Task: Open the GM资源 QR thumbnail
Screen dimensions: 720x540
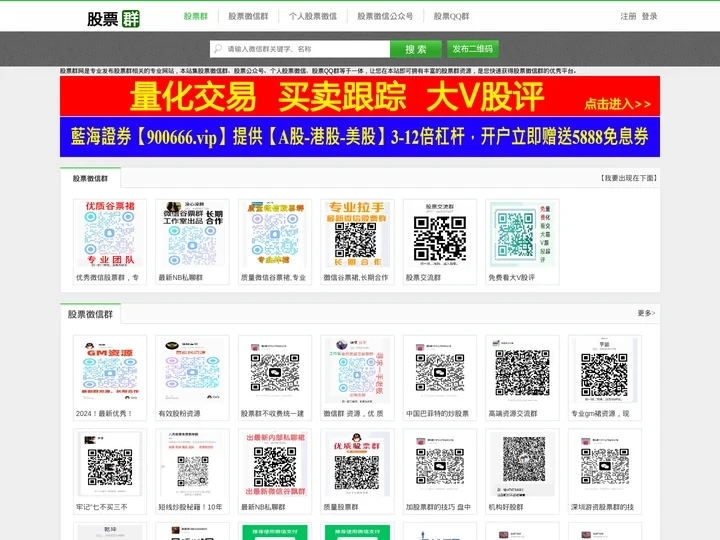Action: 110,370
